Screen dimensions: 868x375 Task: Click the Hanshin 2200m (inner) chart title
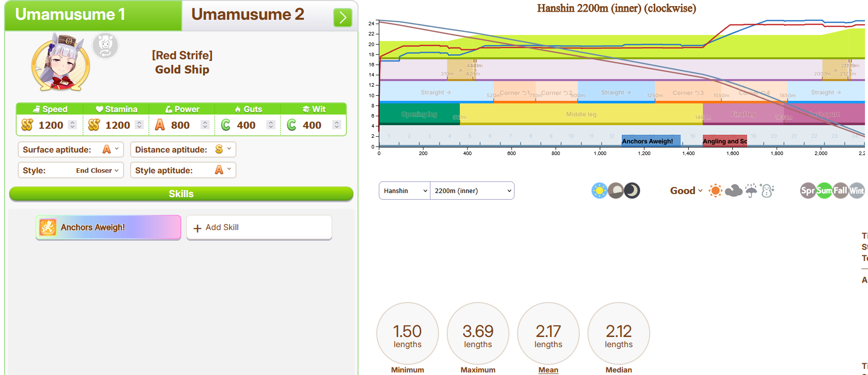click(x=617, y=8)
